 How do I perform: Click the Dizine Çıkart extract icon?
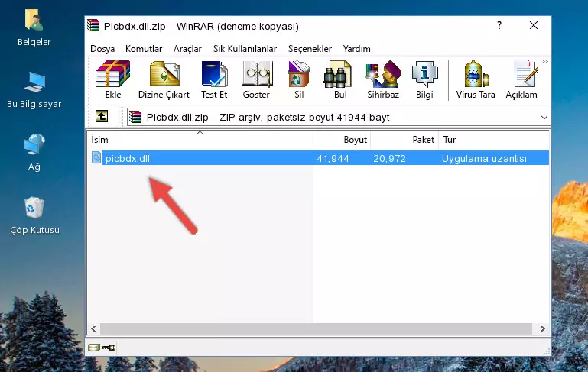point(164,79)
